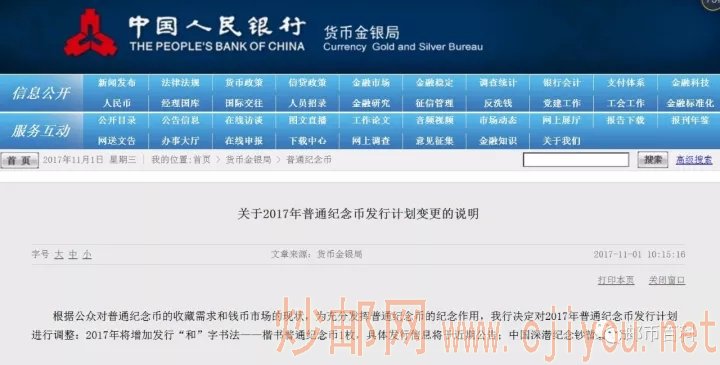Image resolution: width=720 pixels, height=365 pixels.
Task: Click inside the search text field
Action: (576, 160)
